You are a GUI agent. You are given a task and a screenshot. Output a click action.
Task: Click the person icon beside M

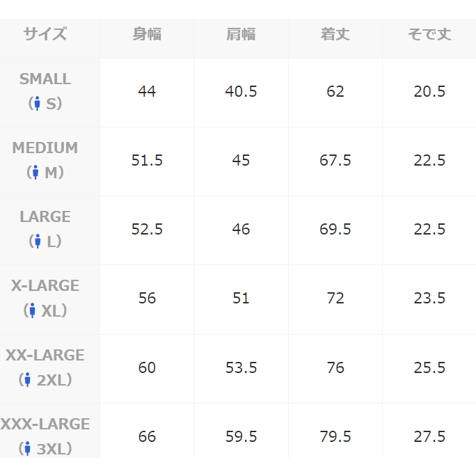pyautogui.click(x=35, y=173)
